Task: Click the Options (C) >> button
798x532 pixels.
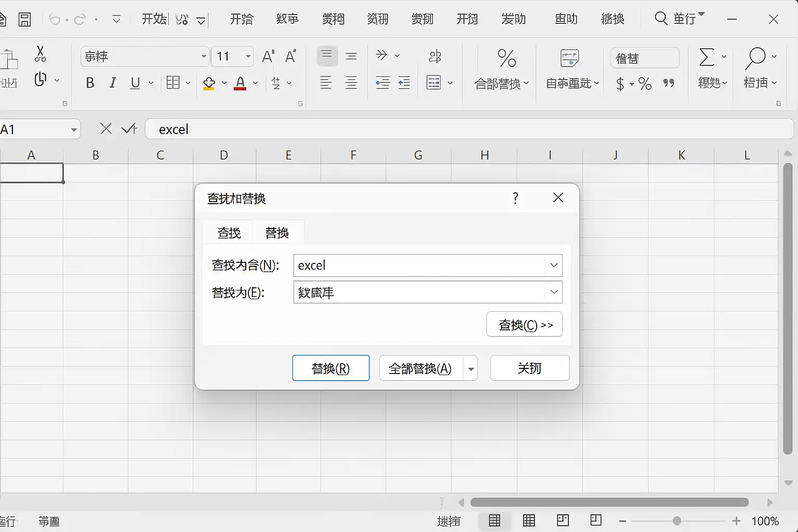Action: [x=525, y=325]
